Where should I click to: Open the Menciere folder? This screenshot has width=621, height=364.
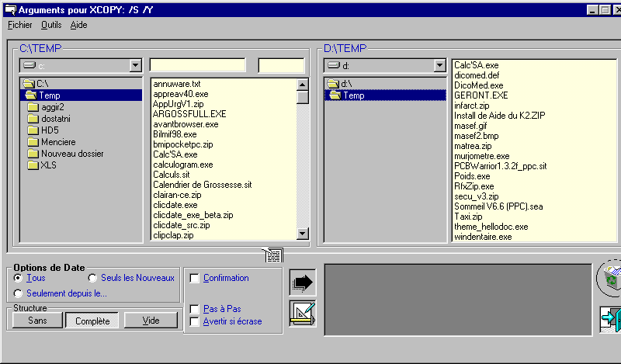click(52, 142)
